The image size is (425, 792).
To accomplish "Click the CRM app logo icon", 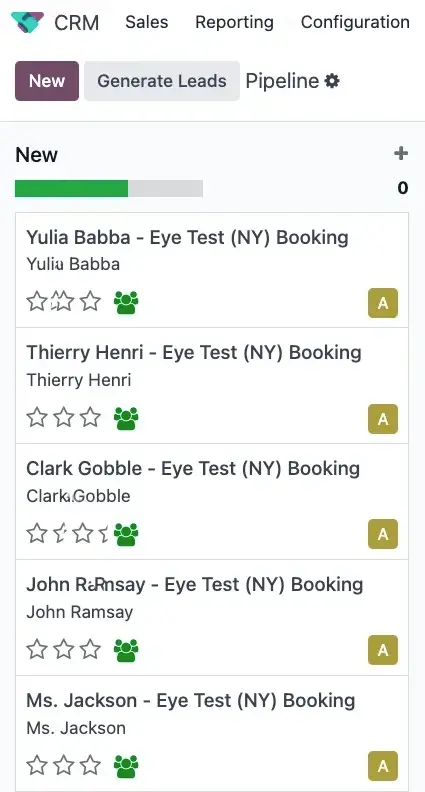I will tap(27, 22).
